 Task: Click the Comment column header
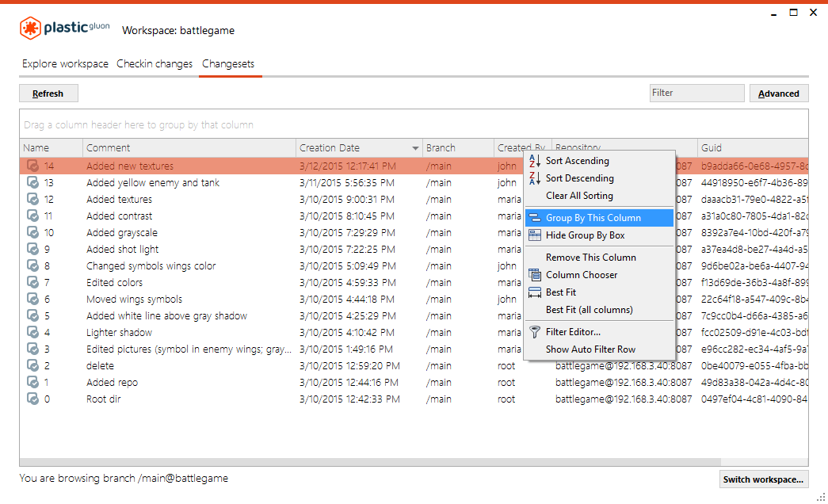pyautogui.click(x=189, y=148)
